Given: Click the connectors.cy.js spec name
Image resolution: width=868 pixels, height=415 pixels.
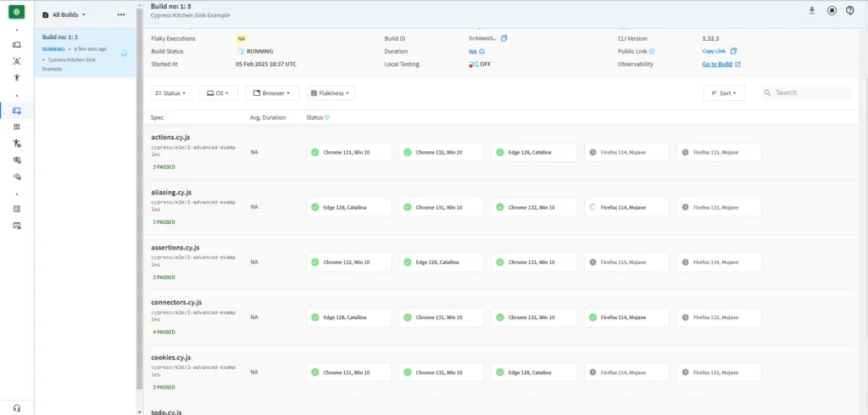Looking at the screenshot, I should pyautogui.click(x=176, y=302).
